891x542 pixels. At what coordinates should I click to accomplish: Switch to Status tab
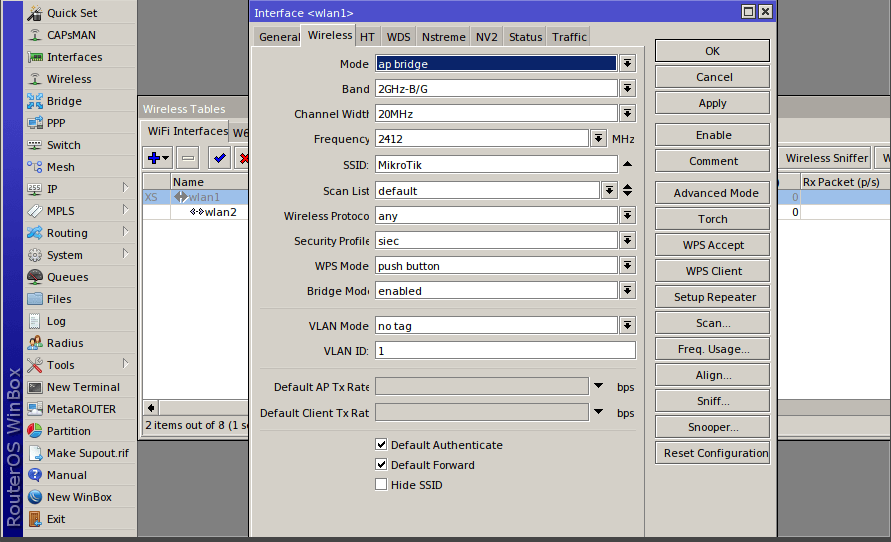point(525,37)
